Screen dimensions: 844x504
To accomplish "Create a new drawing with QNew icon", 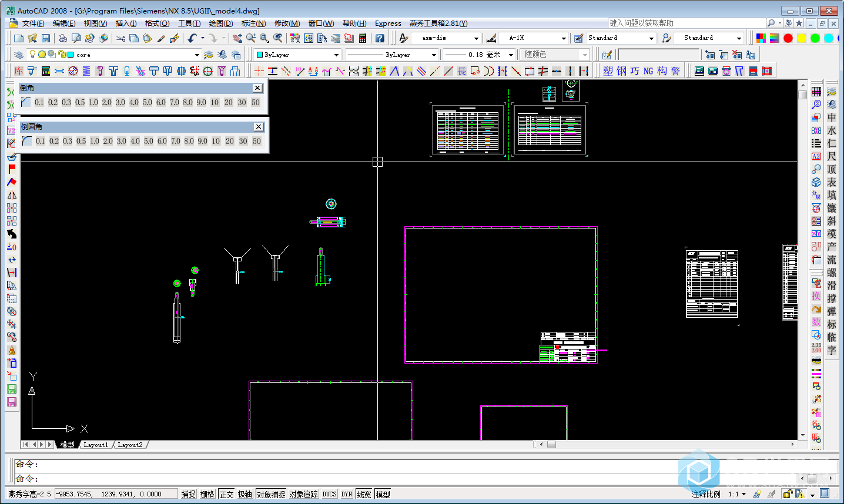I will [19, 38].
